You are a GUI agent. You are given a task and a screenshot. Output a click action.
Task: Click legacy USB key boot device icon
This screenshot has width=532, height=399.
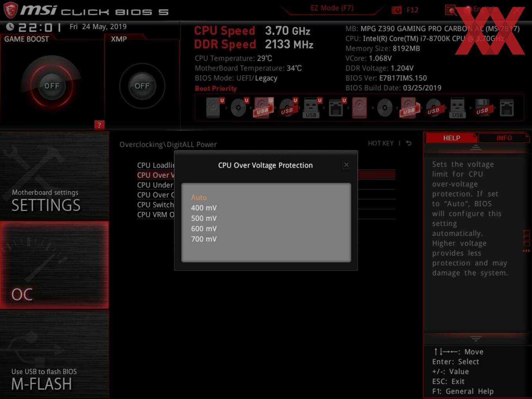(x=458, y=108)
